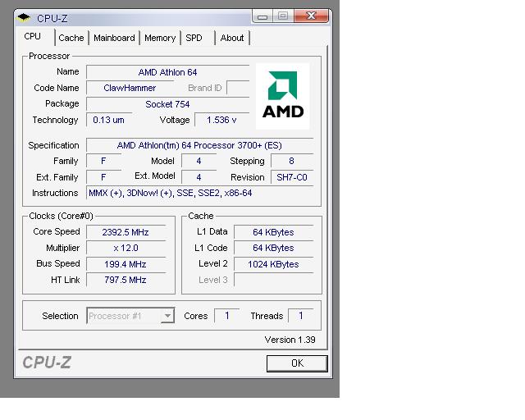The height and width of the screenshot is (420, 525).
Task: Click the Brand ID label
Action: point(205,88)
